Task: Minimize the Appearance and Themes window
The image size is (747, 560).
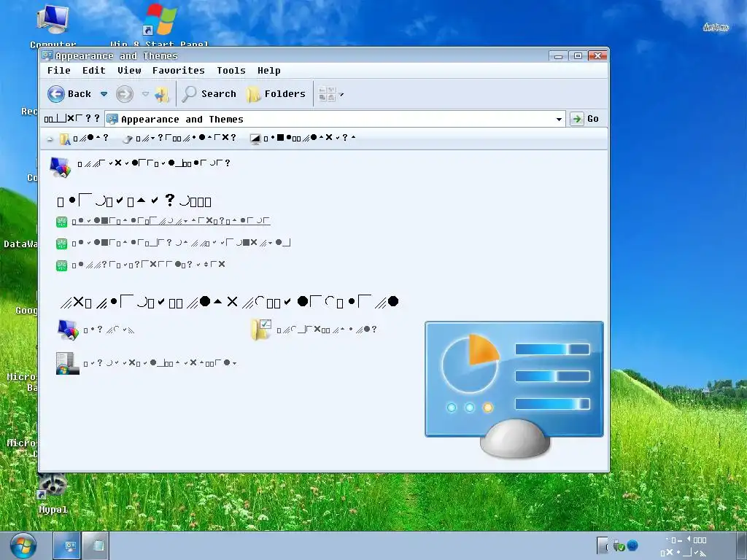Action: [x=558, y=55]
